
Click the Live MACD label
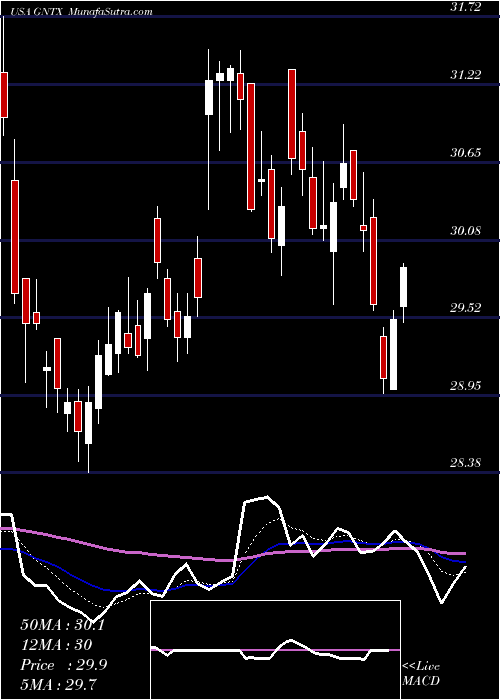point(421,674)
